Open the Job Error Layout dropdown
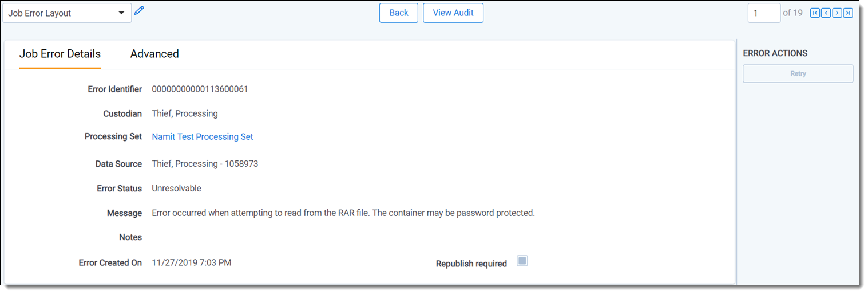868x294 pixels. click(67, 13)
